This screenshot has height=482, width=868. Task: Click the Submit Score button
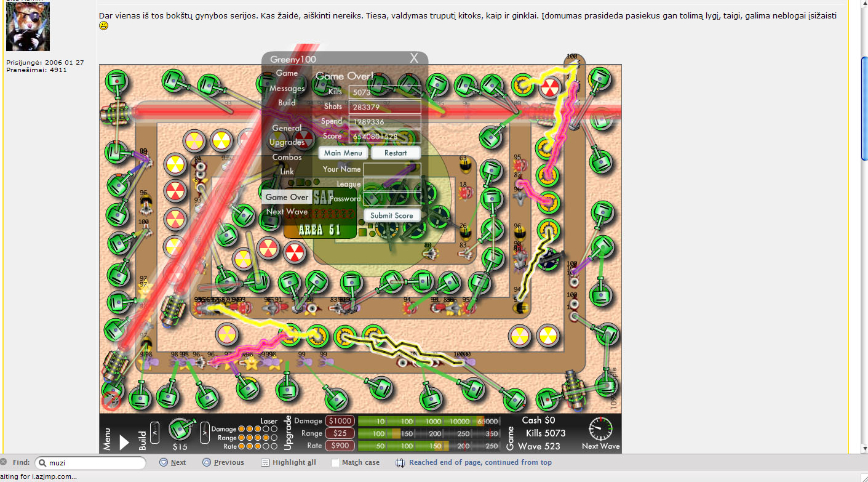pos(392,215)
